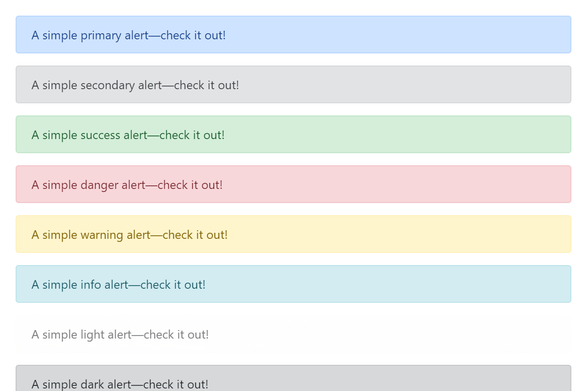The image size is (588, 391).
Task: Click the blue primary alert background
Action: tap(403, 34)
